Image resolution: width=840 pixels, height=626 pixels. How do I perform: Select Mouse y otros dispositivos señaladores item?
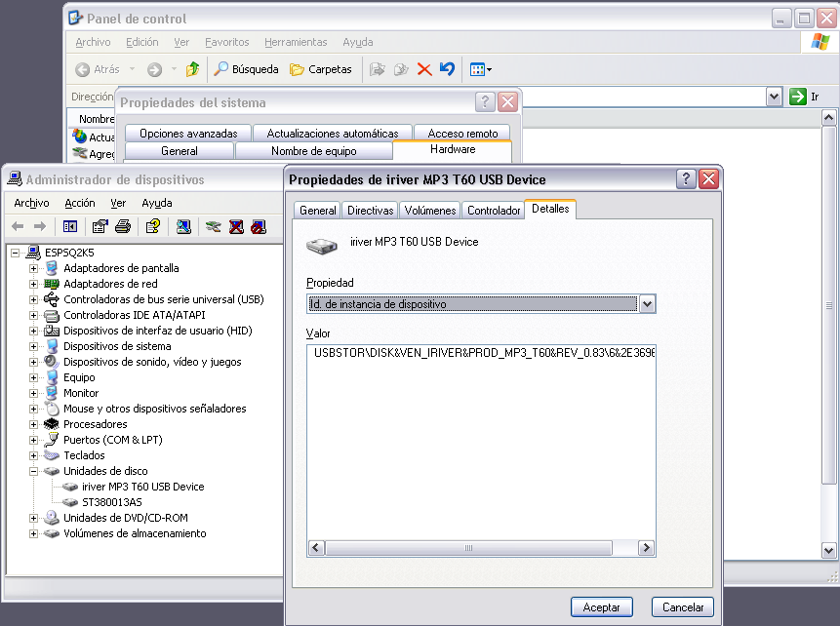pos(155,409)
